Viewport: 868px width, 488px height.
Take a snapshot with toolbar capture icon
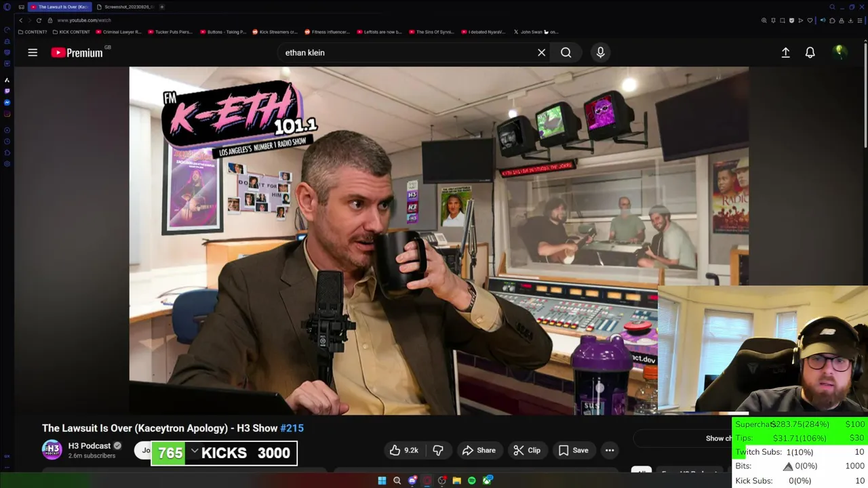click(783, 20)
